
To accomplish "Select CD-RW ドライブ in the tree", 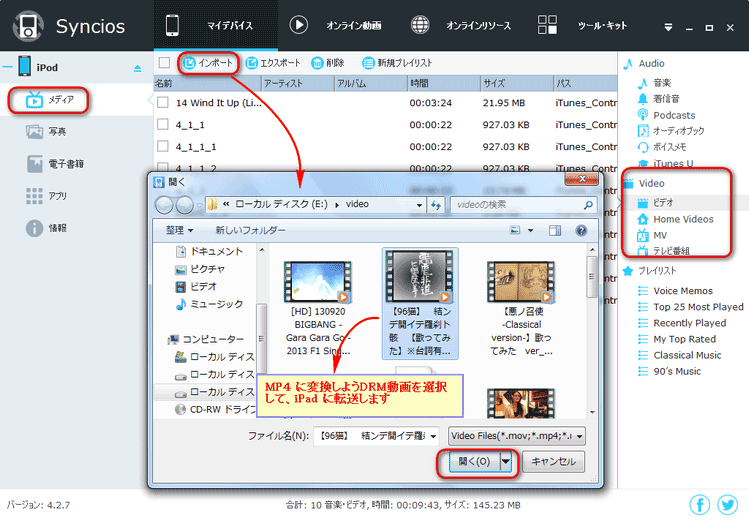I will (216, 409).
